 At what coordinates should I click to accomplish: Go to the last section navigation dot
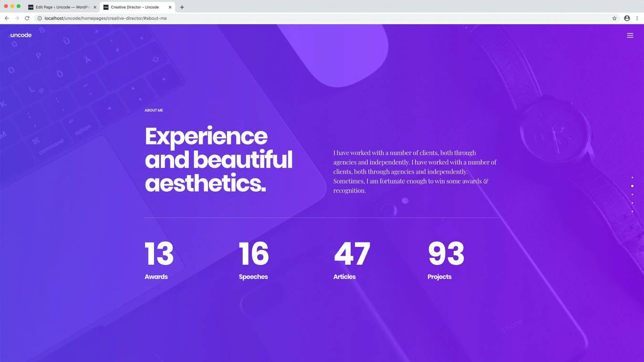632,211
